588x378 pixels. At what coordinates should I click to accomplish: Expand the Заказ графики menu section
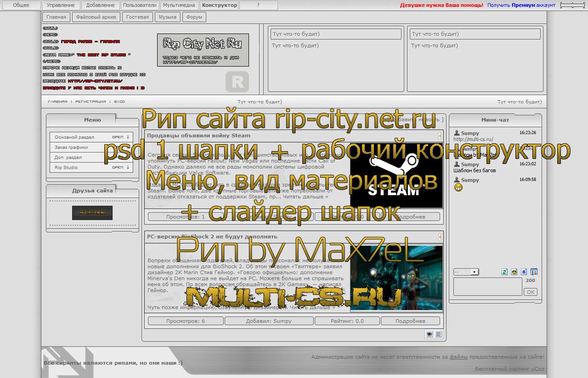click(91, 147)
